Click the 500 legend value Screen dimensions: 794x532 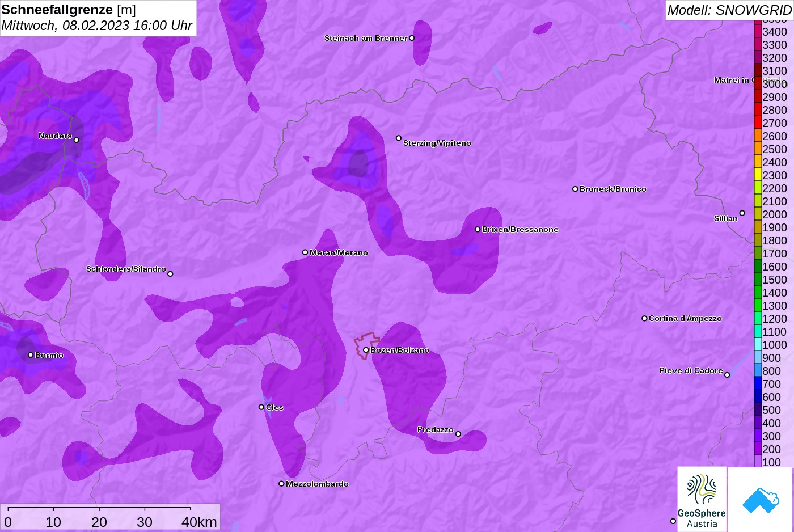(771, 410)
